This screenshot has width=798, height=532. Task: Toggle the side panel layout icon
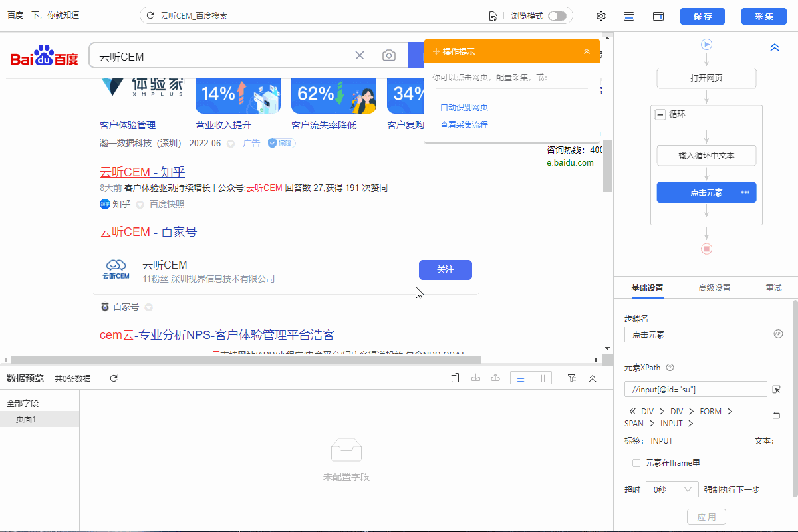[659, 16]
